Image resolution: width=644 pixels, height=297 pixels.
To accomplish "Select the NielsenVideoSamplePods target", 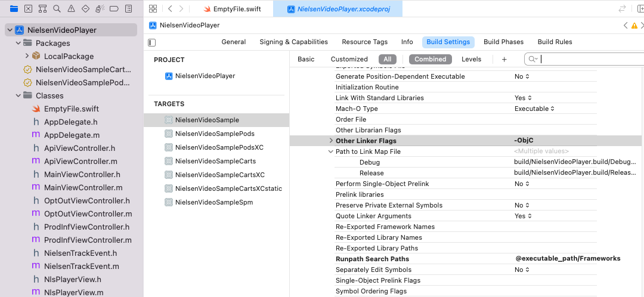I will [x=215, y=134].
